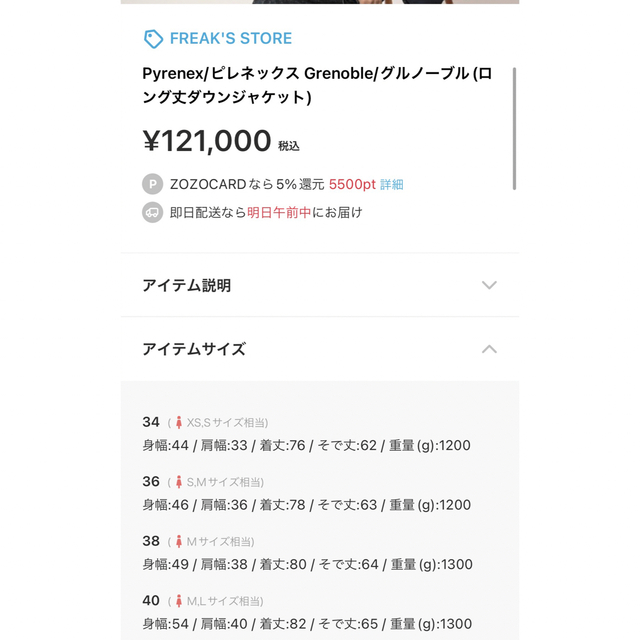This screenshot has height=640, width=640.
Task: Click the delivery truck icon
Action: tap(152, 213)
